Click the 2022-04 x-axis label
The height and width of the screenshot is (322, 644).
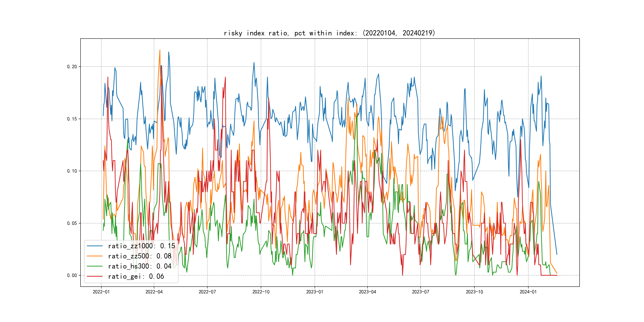click(154, 292)
